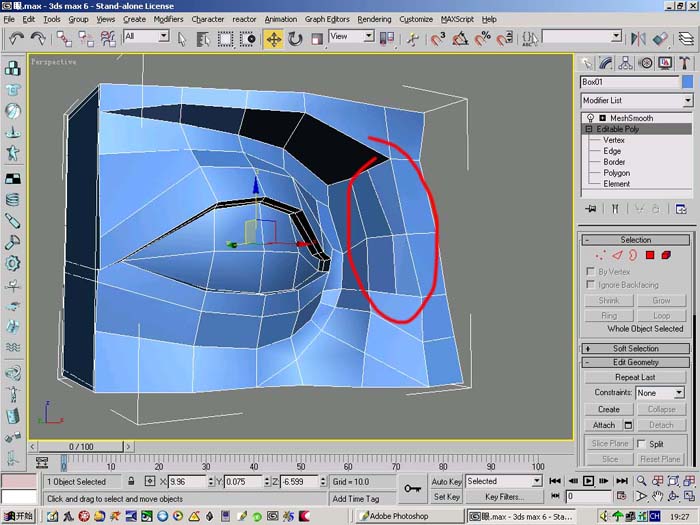Toggle the Auto Key button
700x525 pixels.
[446, 481]
